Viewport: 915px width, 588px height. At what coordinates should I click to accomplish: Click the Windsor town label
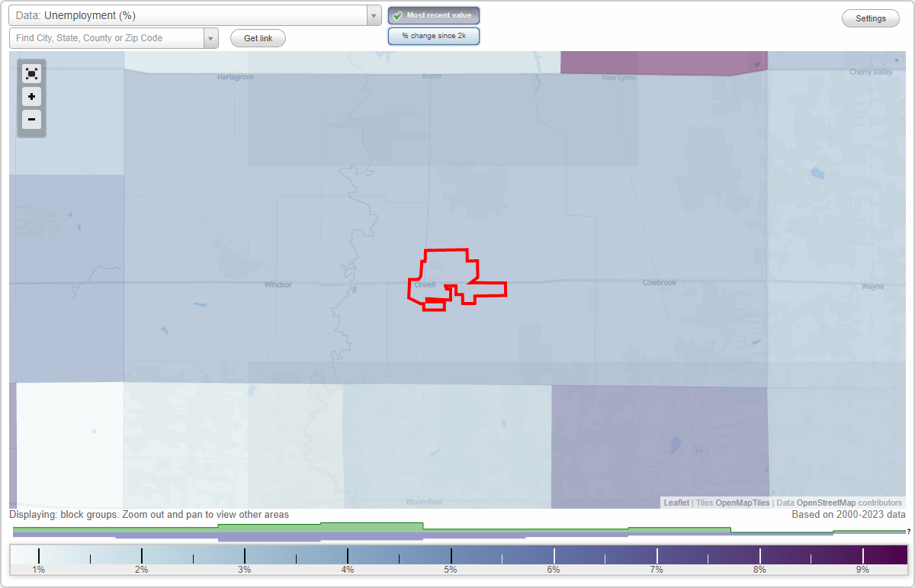(x=278, y=284)
